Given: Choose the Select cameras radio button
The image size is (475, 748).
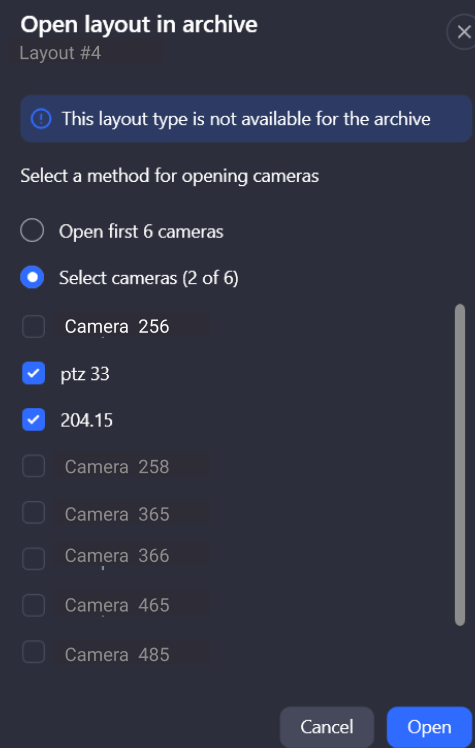Looking at the screenshot, I should (32, 277).
